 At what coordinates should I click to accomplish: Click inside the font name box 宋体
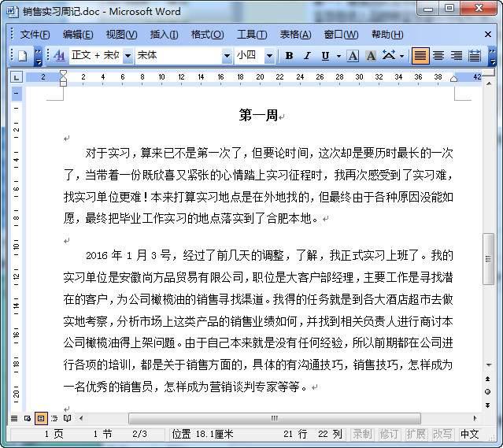[x=179, y=56]
